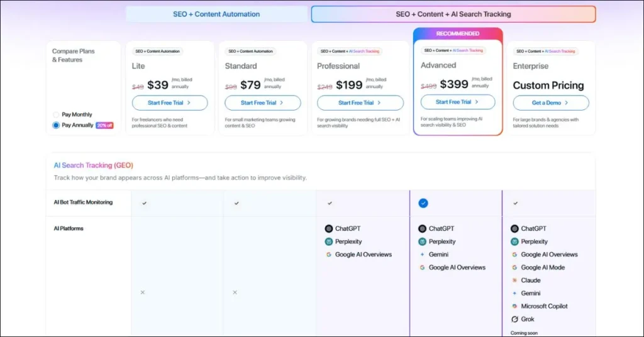Click the Enterprise AI Bot Traffic checkmark
Screen dimensions: 644x337
coord(516,203)
